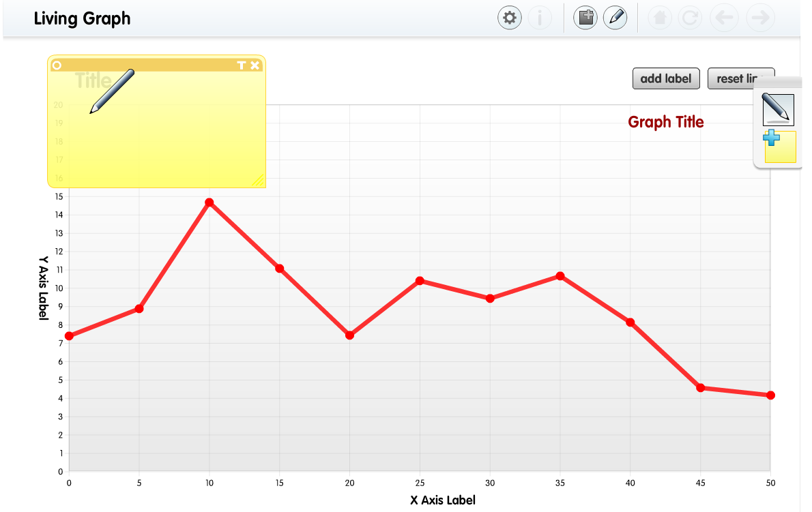The image size is (812, 512).
Task: Click the "X Axis Label" text
Action: [x=442, y=500]
